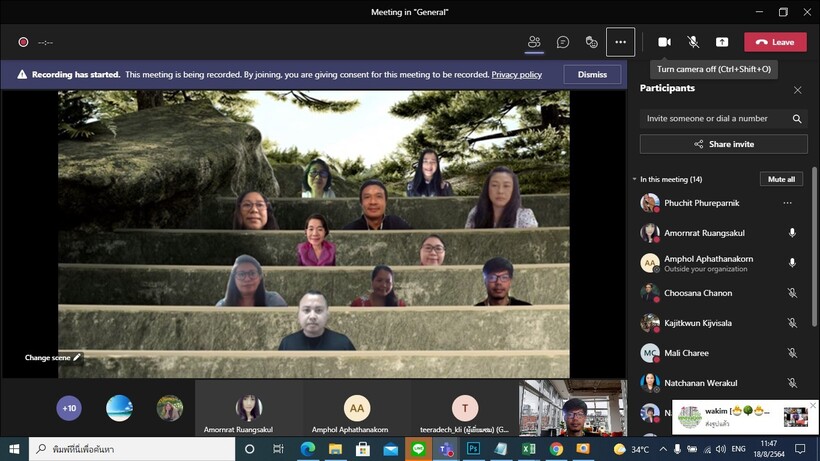This screenshot has height=461, width=820.
Task: Open more options for Phuchit Phurepamik
Action: [787, 203]
